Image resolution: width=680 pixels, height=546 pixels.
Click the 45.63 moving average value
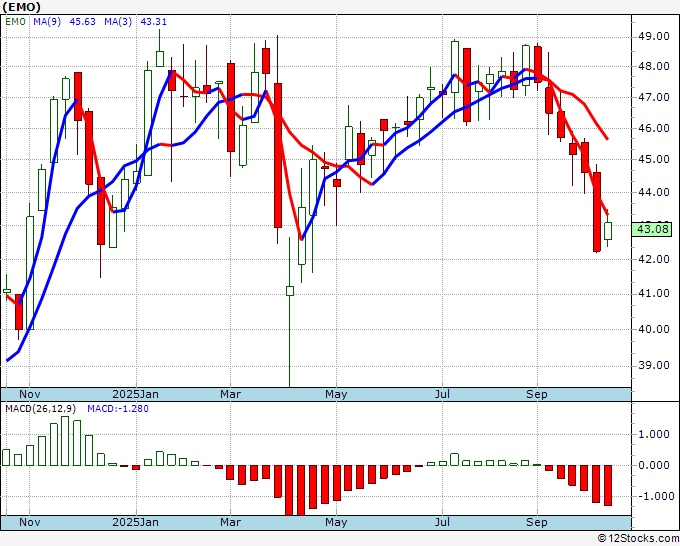coord(82,21)
